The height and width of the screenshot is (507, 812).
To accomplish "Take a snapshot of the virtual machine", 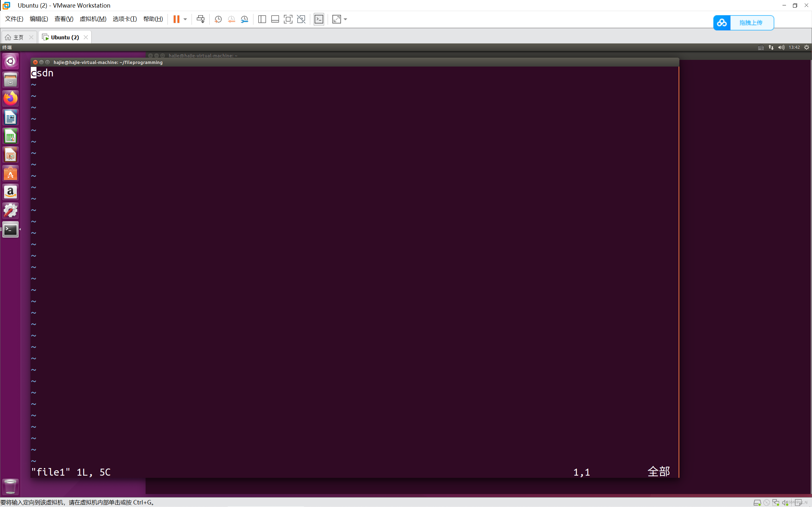I will (218, 19).
